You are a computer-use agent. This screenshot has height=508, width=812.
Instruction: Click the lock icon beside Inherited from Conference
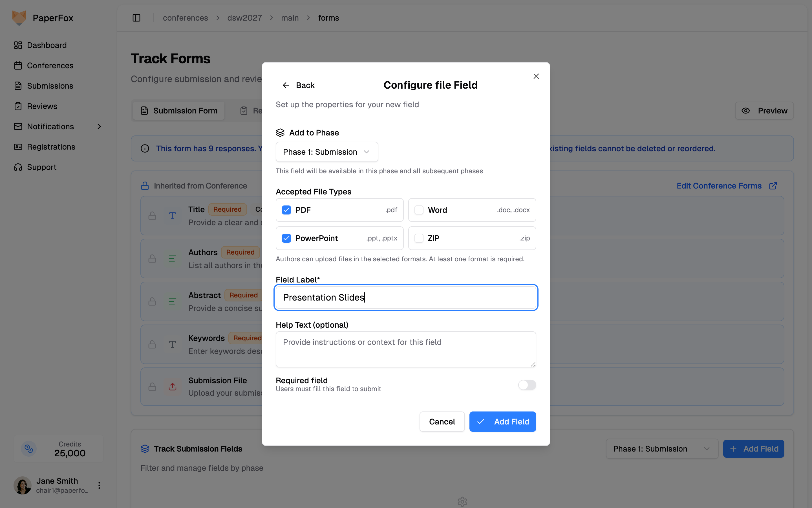click(145, 186)
